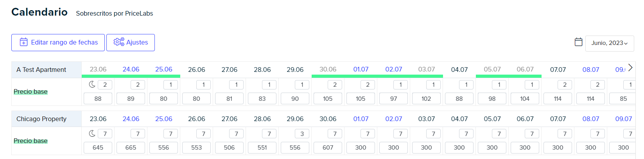Click the 104 price field for A Test Apartment 06.07

click(x=525, y=98)
